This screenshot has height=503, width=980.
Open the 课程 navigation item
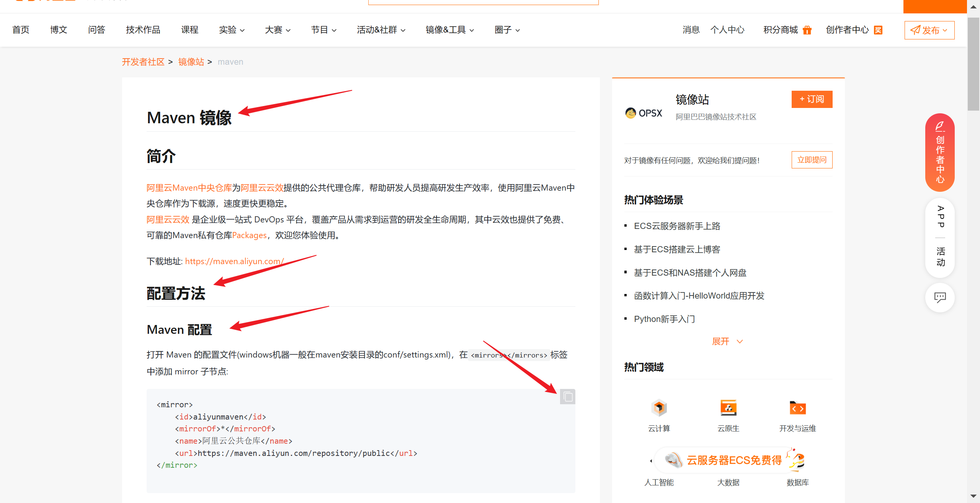click(x=189, y=30)
